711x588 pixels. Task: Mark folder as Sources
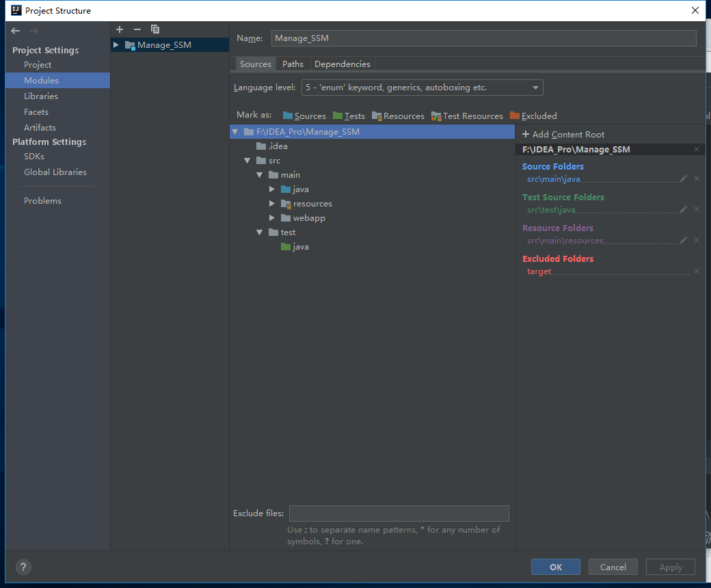click(304, 116)
